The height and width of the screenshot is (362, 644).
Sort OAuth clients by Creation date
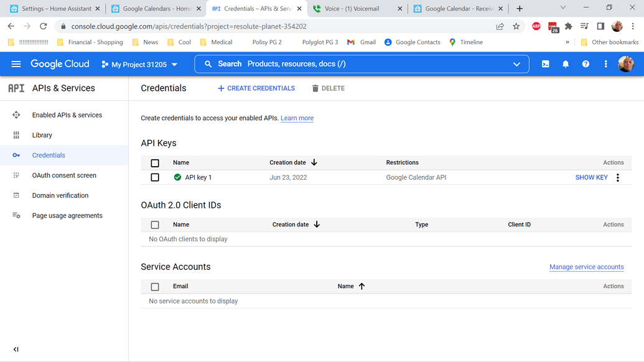(x=296, y=225)
